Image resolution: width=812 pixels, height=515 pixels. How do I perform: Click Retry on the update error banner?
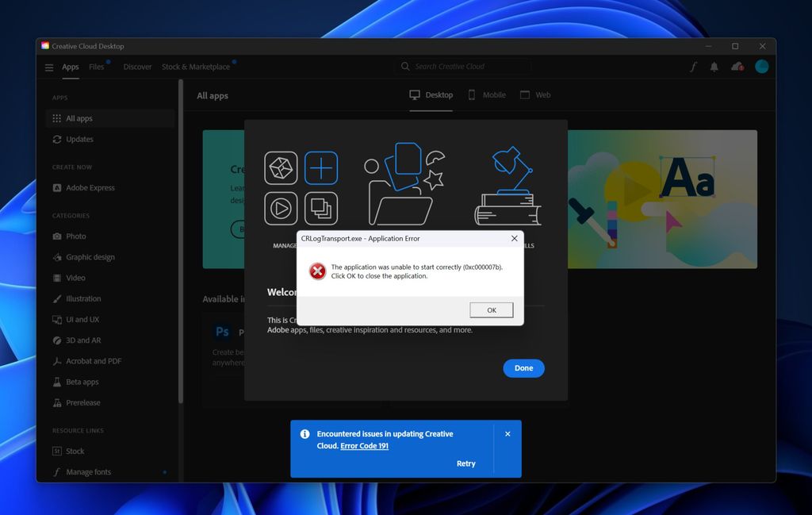(465, 463)
